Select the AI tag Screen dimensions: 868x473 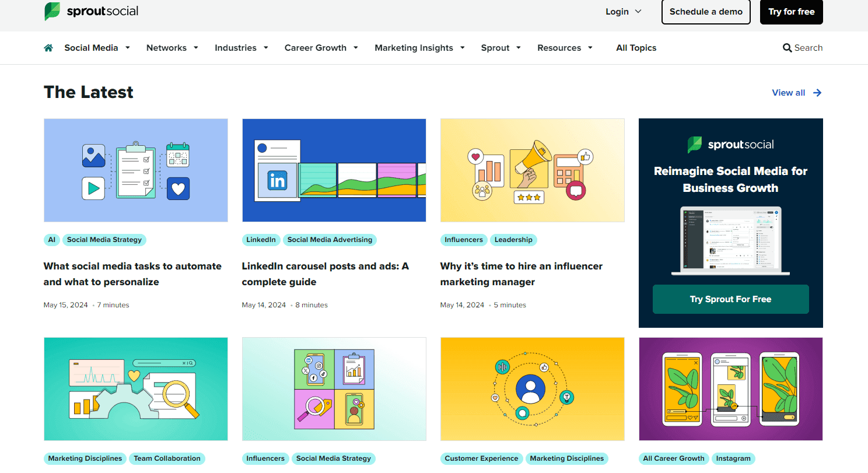52,240
